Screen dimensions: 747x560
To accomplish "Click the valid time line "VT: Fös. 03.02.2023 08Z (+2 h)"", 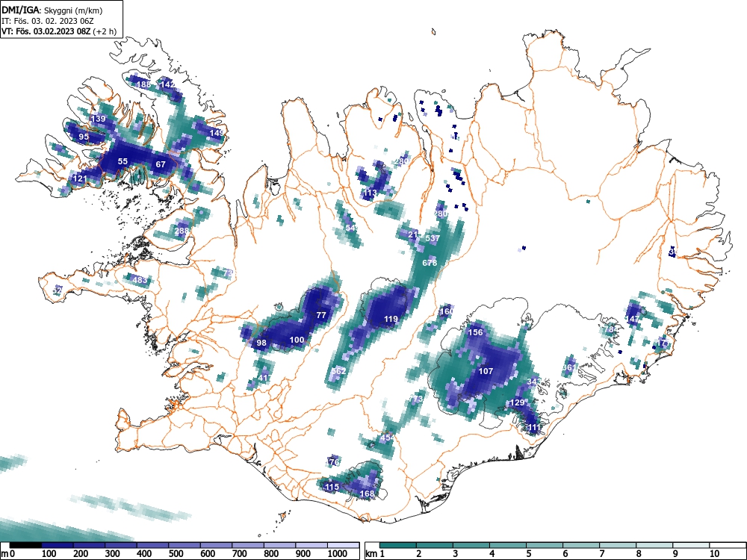I will tap(58, 31).
